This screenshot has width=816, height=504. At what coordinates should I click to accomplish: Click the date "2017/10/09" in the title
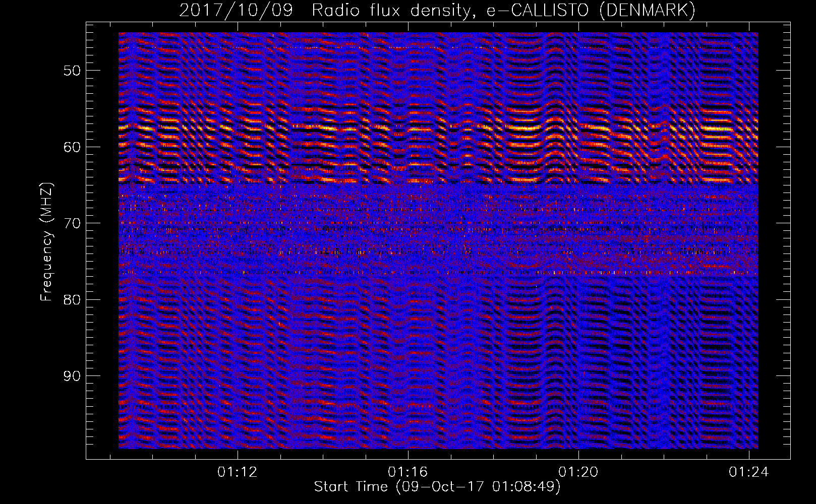click(236, 11)
